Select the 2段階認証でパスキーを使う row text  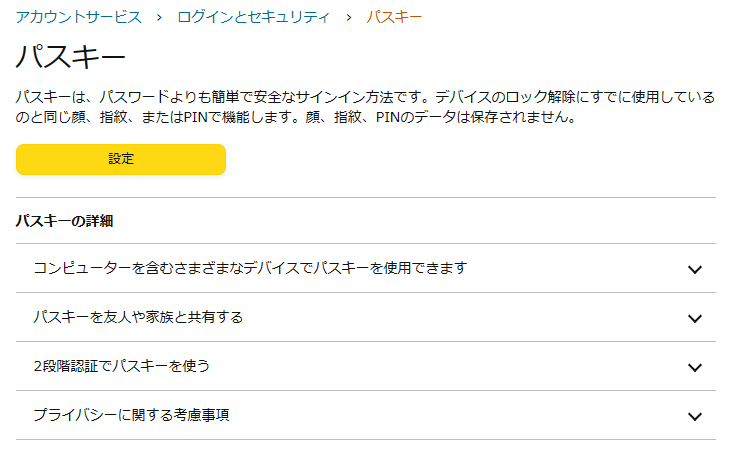[121, 366]
